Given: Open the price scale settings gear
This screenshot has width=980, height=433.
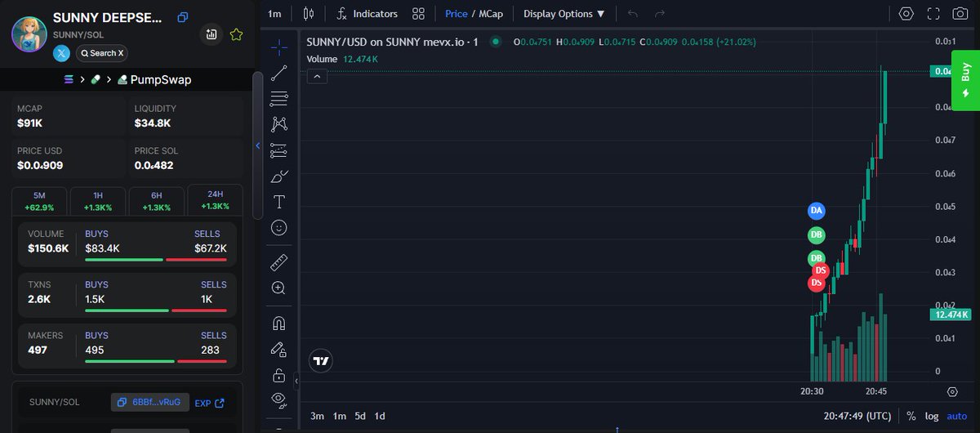Looking at the screenshot, I should [951, 391].
